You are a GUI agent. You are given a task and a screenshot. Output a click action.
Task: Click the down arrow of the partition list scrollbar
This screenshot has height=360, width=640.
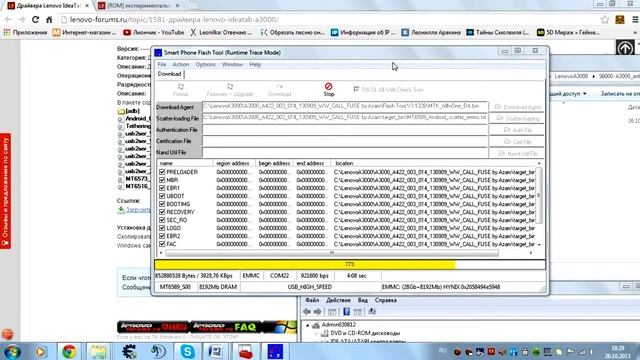(539, 244)
